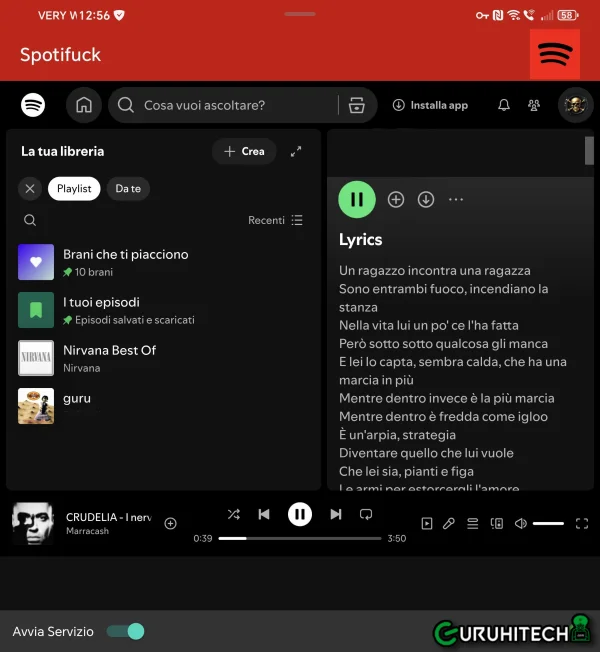Add current track to liked songs in player bar
Viewport: 600px width, 652px height.
(170, 524)
